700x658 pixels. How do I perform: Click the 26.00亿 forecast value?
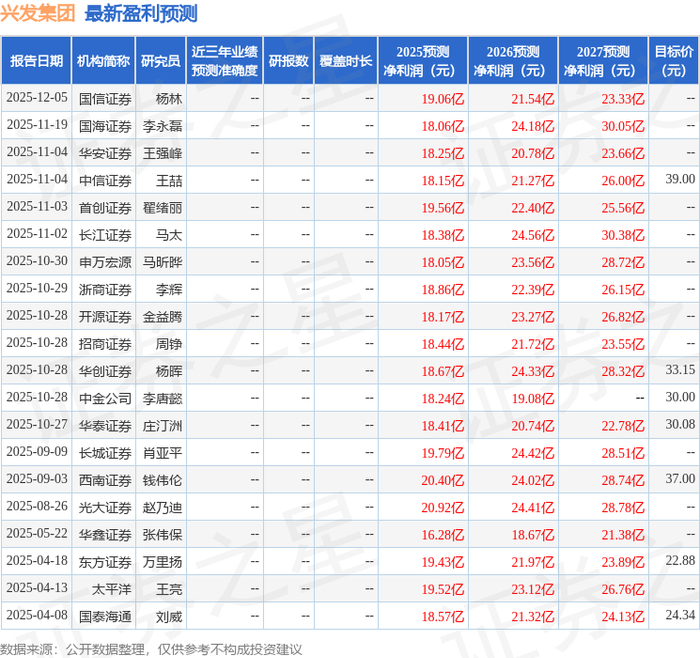tap(623, 180)
